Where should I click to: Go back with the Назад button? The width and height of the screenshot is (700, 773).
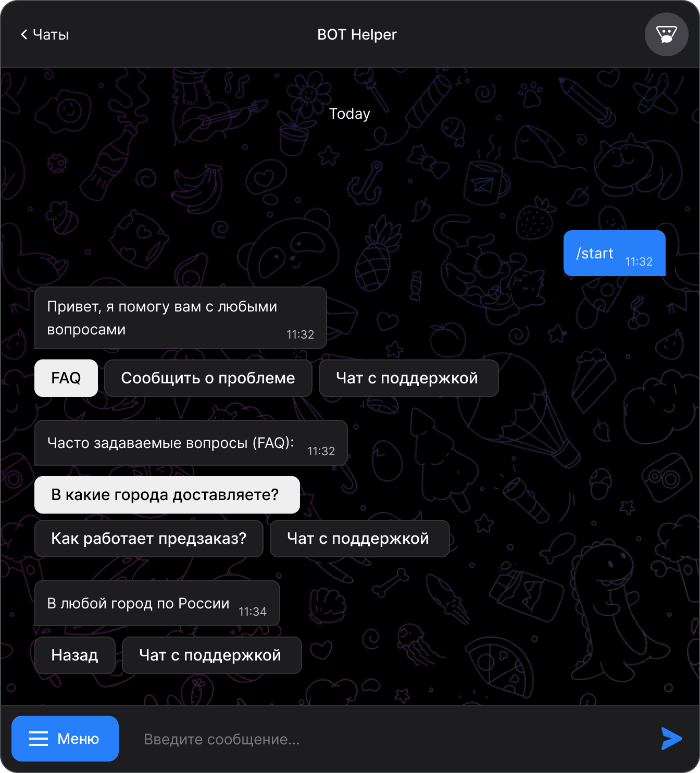click(x=75, y=655)
